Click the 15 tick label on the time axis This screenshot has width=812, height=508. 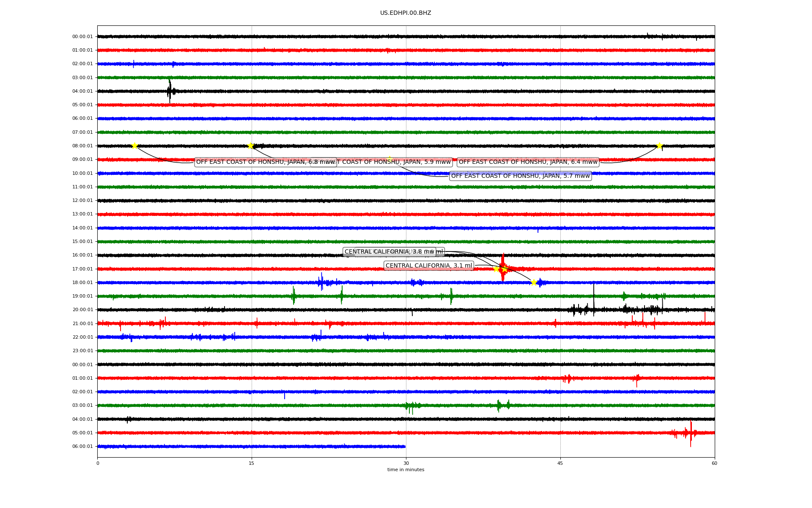252,463
